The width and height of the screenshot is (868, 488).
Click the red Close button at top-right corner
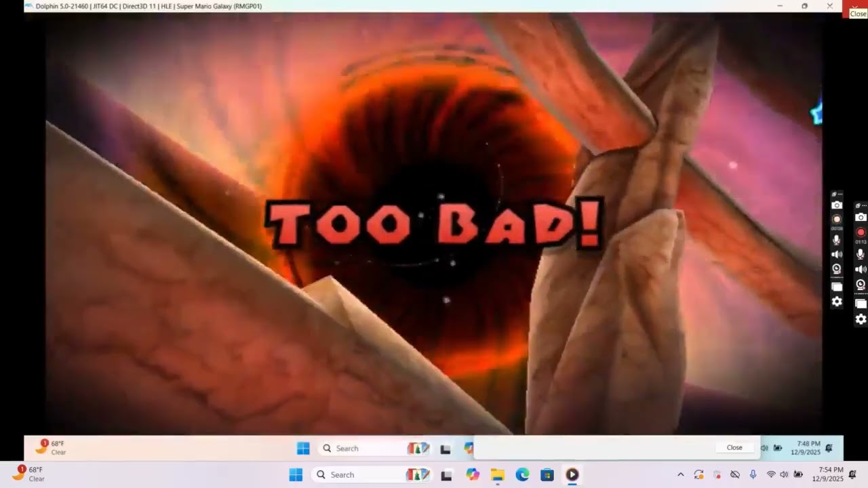pos(855,9)
